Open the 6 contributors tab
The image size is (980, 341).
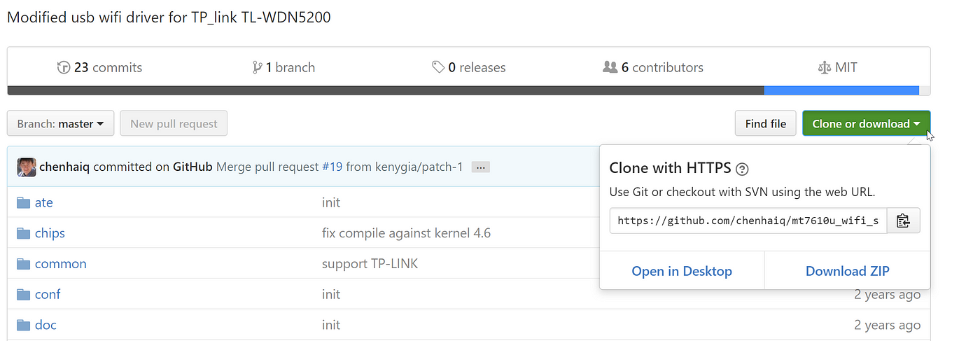pos(653,68)
